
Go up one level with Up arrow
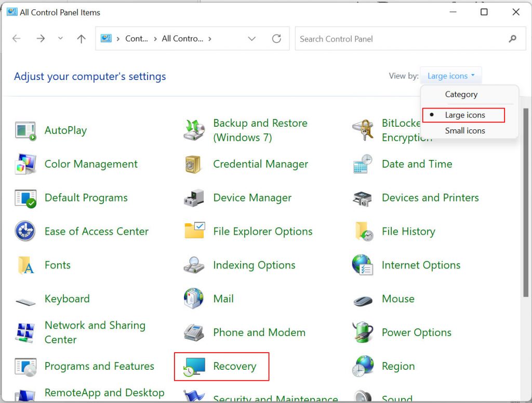[x=81, y=38]
